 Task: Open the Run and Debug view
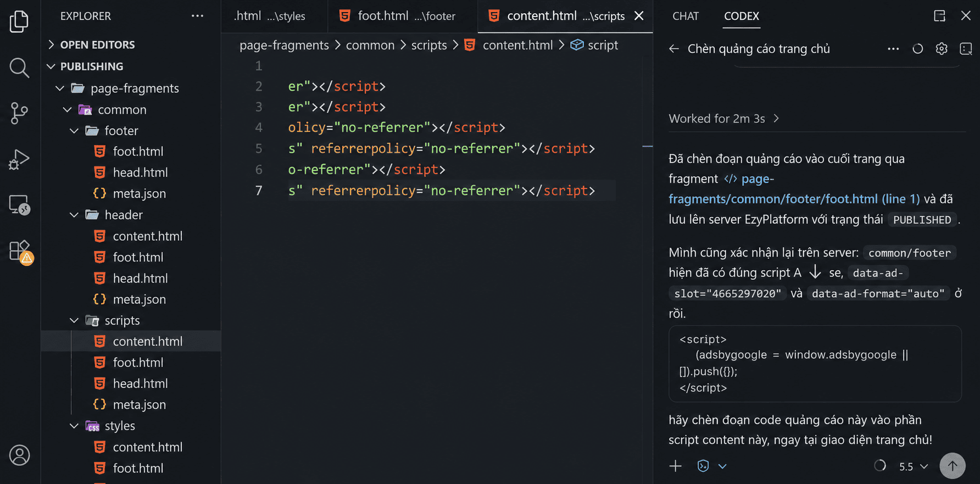click(19, 159)
